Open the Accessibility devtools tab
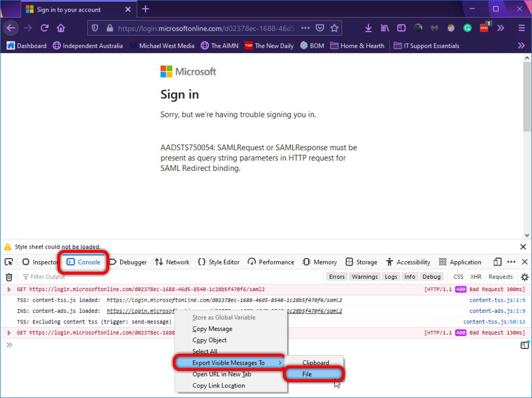Viewport: 532px width, 398px height. click(408, 262)
